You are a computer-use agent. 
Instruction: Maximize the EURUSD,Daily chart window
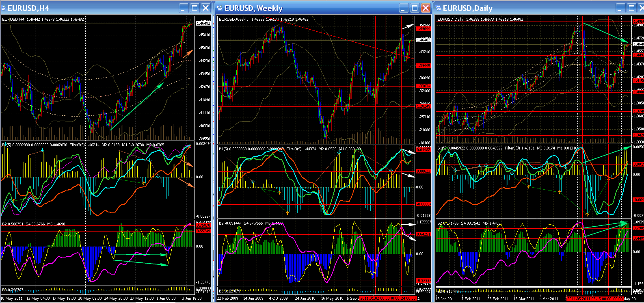click(631, 8)
